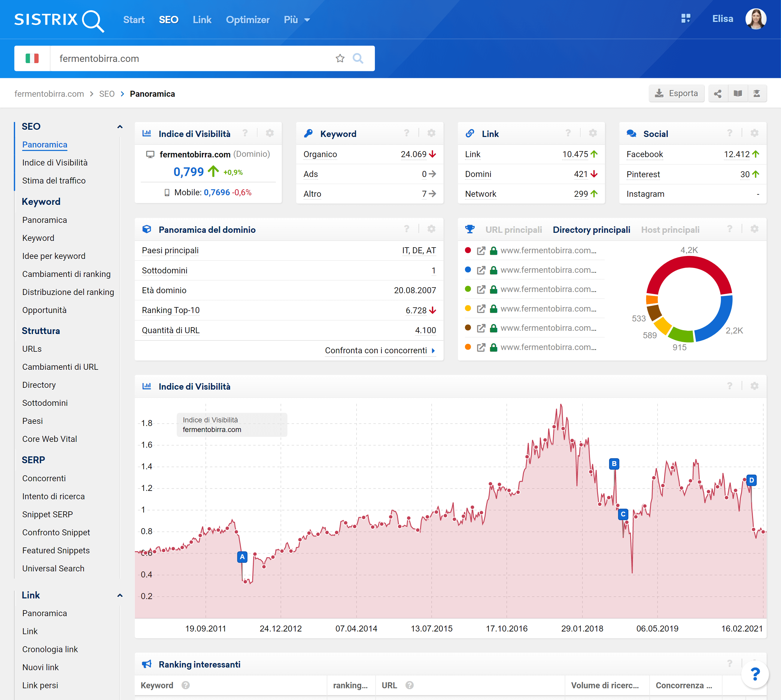Click help question mark in Social box
This screenshot has height=700, width=781.
[x=729, y=133]
